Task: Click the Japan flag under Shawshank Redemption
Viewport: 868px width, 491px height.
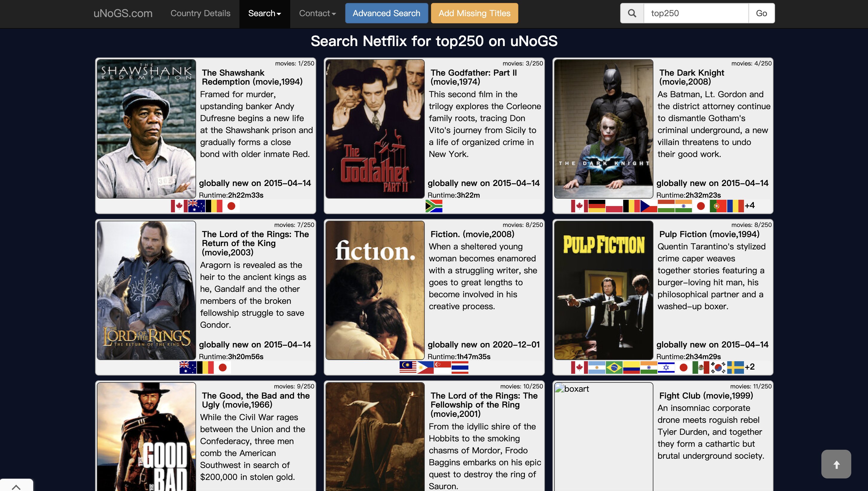Action: click(231, 206)
